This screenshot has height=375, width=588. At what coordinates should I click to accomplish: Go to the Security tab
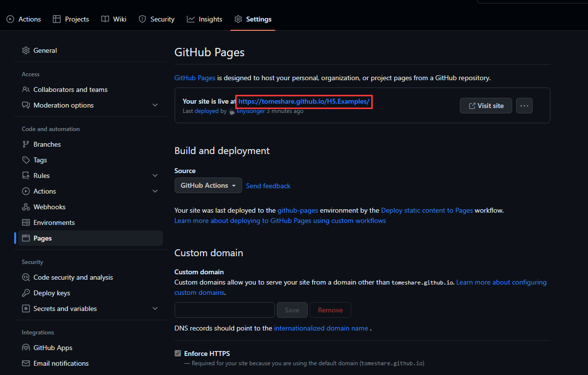157,19
